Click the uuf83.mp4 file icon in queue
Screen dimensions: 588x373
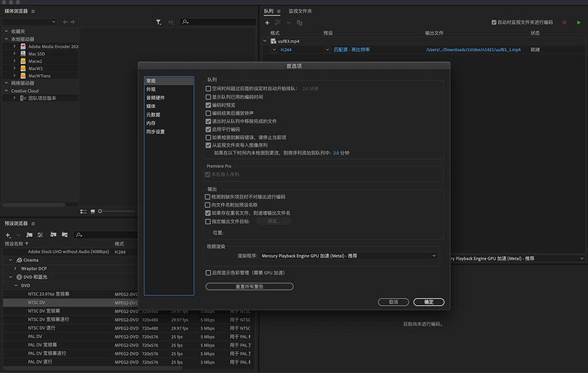pos(273,41)
